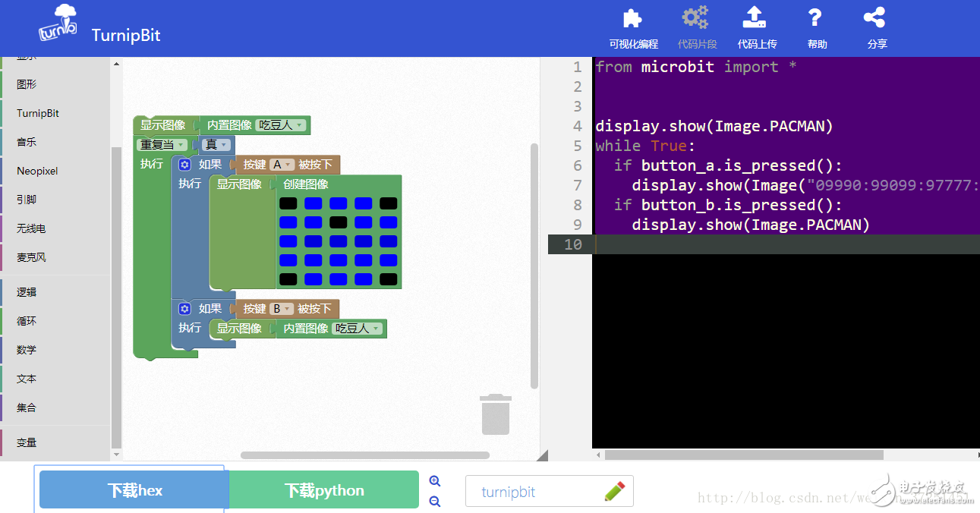980x513 pixels.
Task: Click the 下载hex button
Action: pos(134,490)
